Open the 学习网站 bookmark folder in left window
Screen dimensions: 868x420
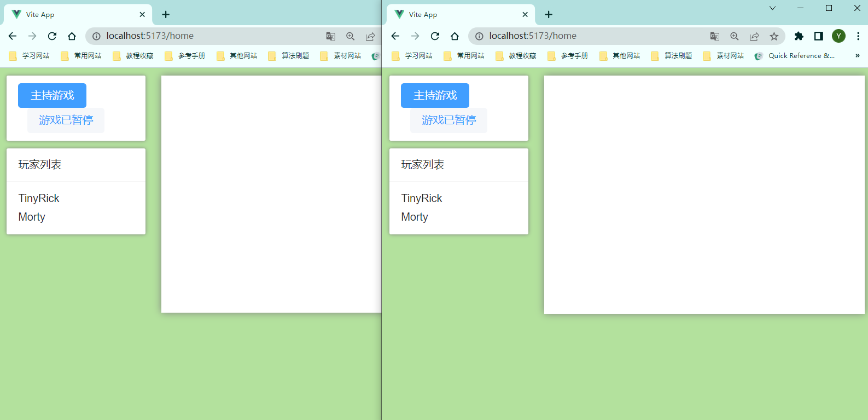click(30, 56)
